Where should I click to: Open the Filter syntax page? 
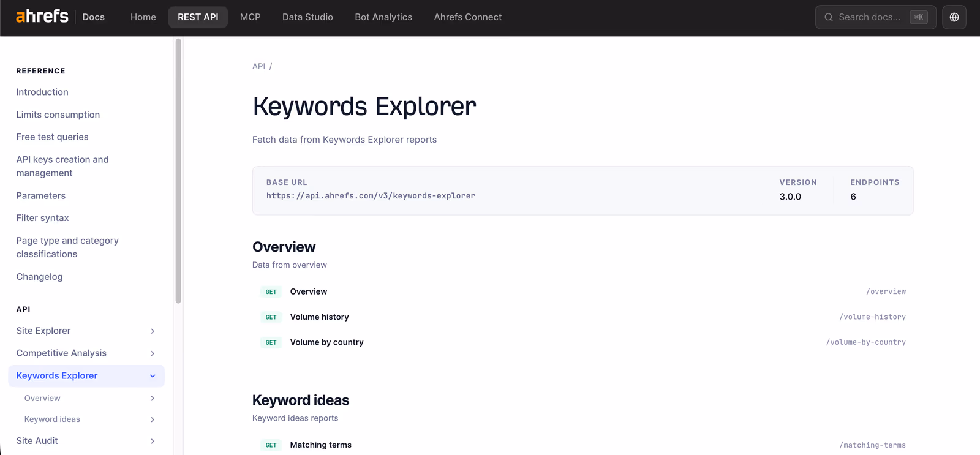[x=42, y=218]
